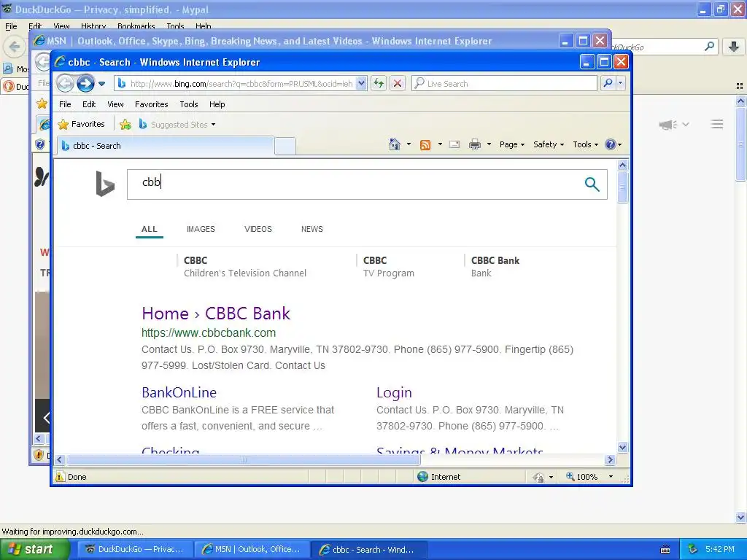Click the Internet zone indicator in status bar
The height and width of the screenshot is (560, 747).
click(x=438, y=477)
